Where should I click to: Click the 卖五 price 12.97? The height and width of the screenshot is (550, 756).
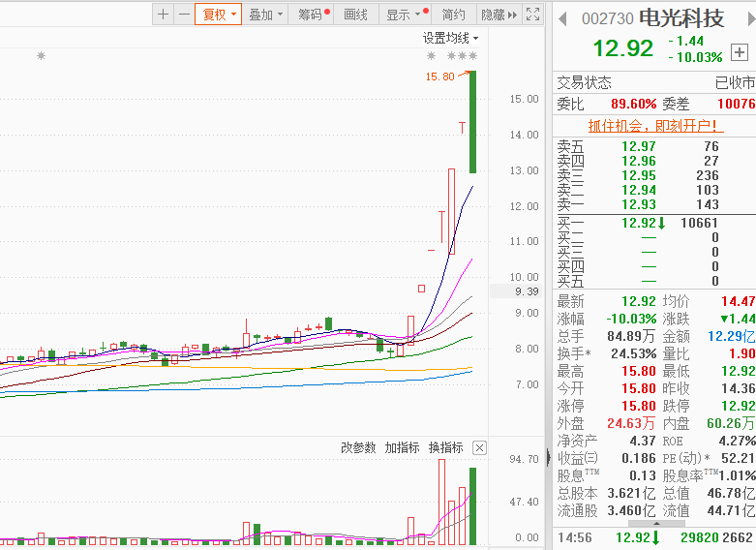(638, 145)
